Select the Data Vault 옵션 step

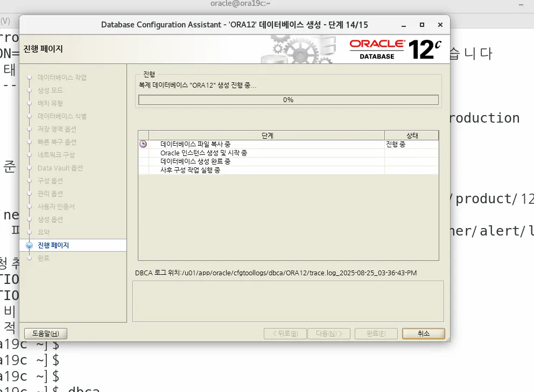point(60,168)
